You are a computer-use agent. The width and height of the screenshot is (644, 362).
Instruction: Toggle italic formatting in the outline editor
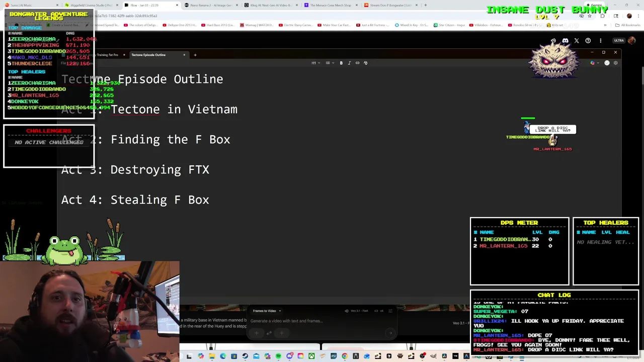(349, 63)
